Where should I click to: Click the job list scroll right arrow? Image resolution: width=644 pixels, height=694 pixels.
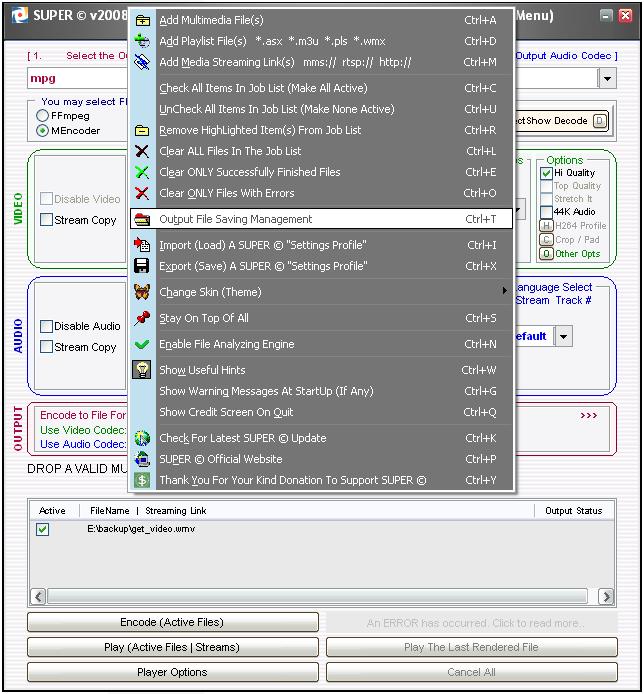point(606,597)
